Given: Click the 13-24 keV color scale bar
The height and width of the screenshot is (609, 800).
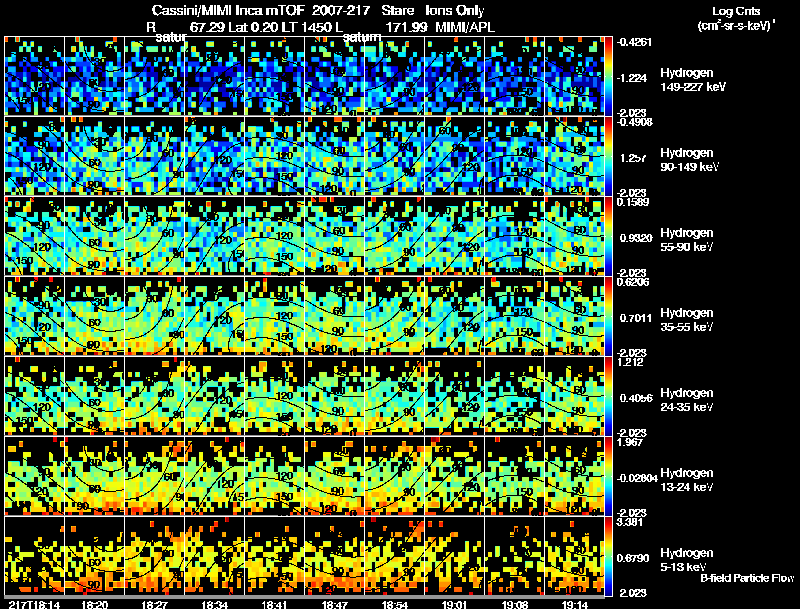Looking at the screenshot, I should coord(608,476).
